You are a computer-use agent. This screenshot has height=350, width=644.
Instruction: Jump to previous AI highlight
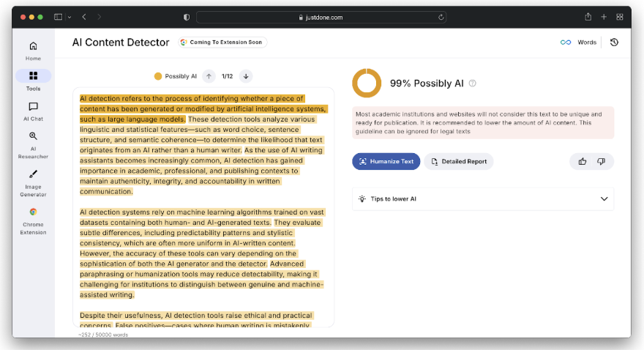click(x=209, y=76)
